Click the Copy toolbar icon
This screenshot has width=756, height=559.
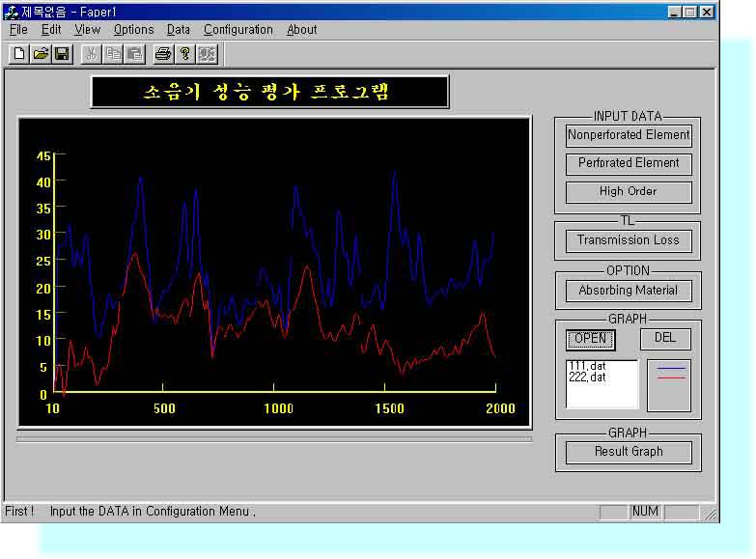click(113, 54)
